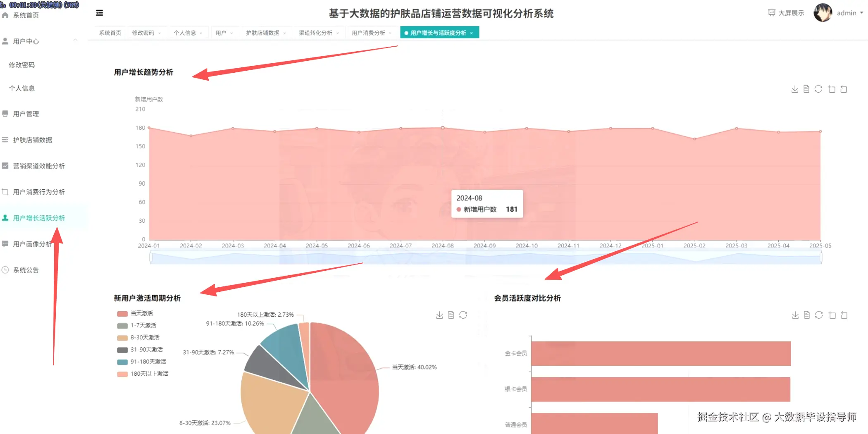The width and height of the screenshot is (868, 434).
Task: Refresh the 会员活跃度对比分析 chart
Action: tap(819, 315)
